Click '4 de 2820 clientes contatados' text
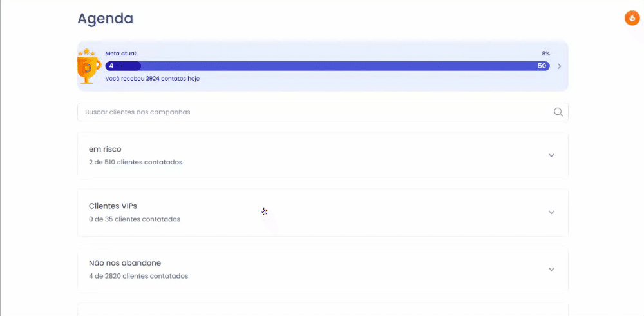This screenshot has height=316, width=644. pyautogui.click(x=138, y=276)
